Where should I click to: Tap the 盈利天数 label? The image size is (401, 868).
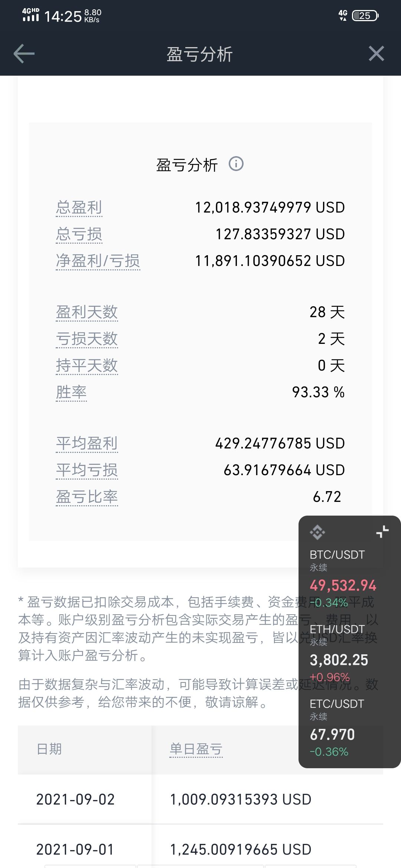tap(87, 312)
